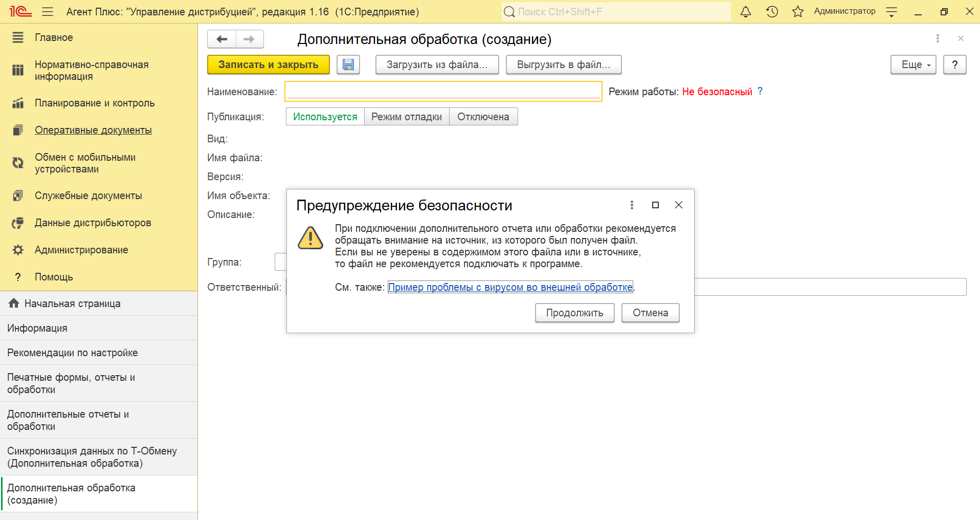The image size is (980, 520).
Task: Click the global search field
Action: (616, 11)
